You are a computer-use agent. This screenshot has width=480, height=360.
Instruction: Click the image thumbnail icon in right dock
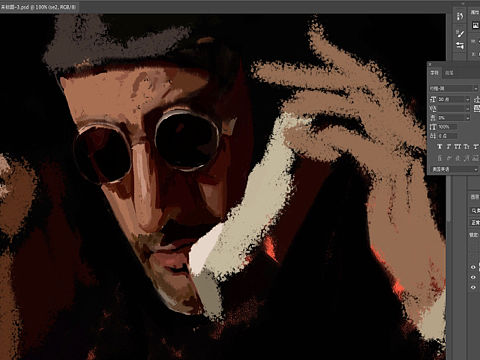(475, 25)
